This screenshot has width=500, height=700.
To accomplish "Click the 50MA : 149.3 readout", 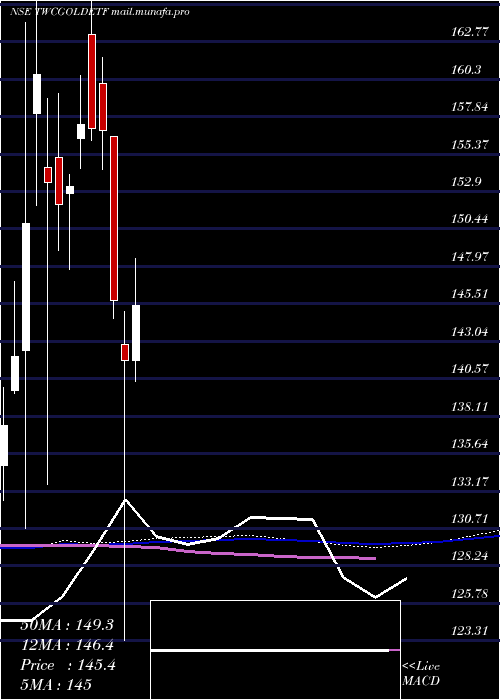I will 67,625.
